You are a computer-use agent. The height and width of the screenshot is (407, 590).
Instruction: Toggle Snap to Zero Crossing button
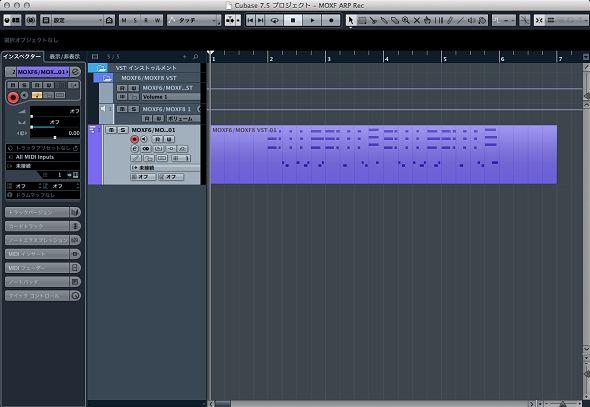tap(524, 20)
